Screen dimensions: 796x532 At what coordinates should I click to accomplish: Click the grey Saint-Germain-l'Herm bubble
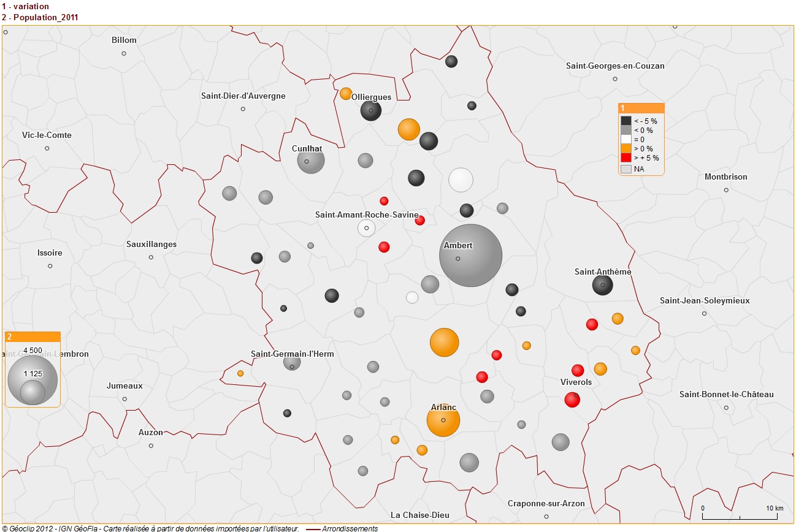tap(292, 362)
